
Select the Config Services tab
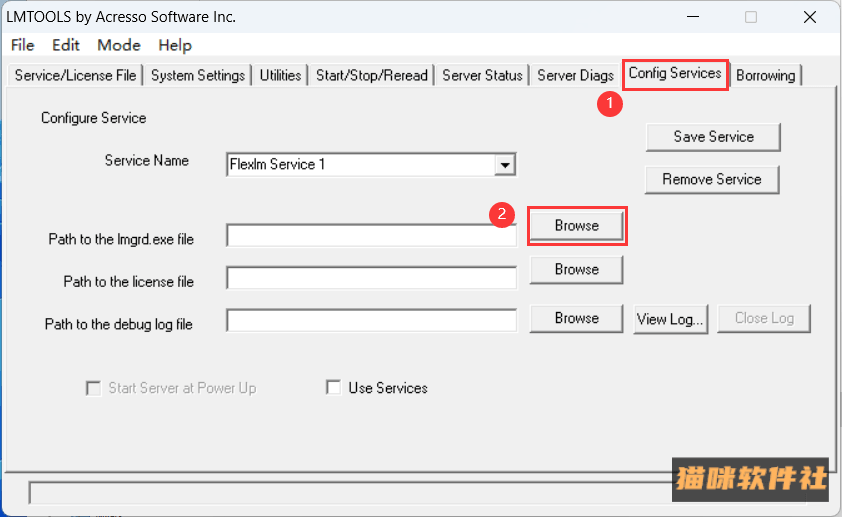coord(675,74)
